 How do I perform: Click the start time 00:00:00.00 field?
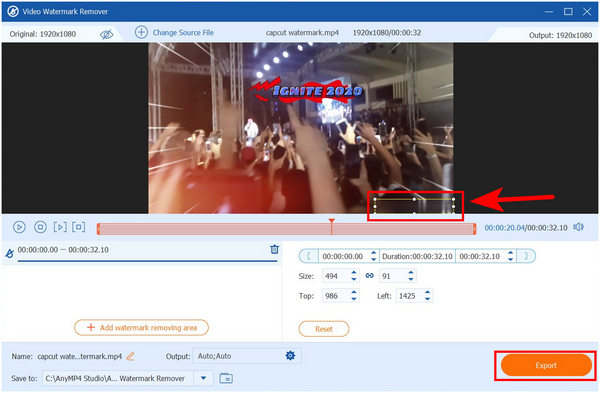[343, 257]
